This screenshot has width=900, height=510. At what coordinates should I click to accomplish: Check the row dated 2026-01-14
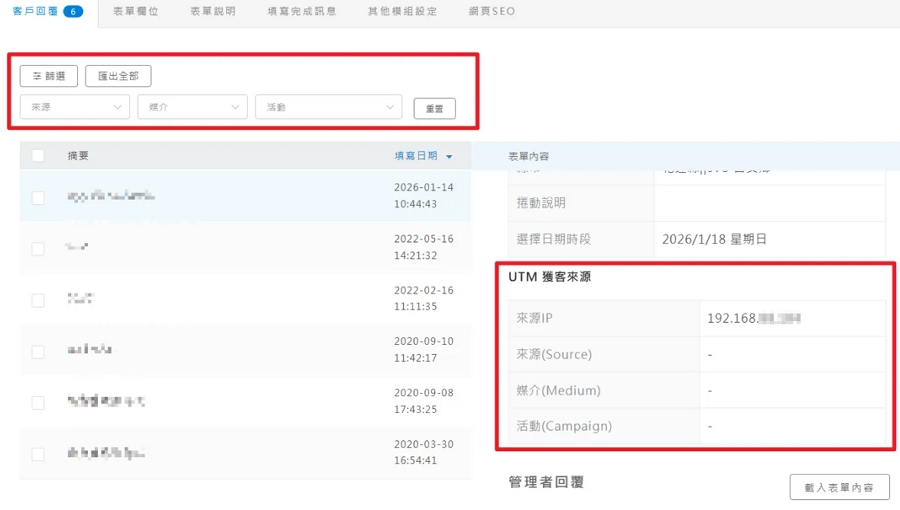coord(38,198)
